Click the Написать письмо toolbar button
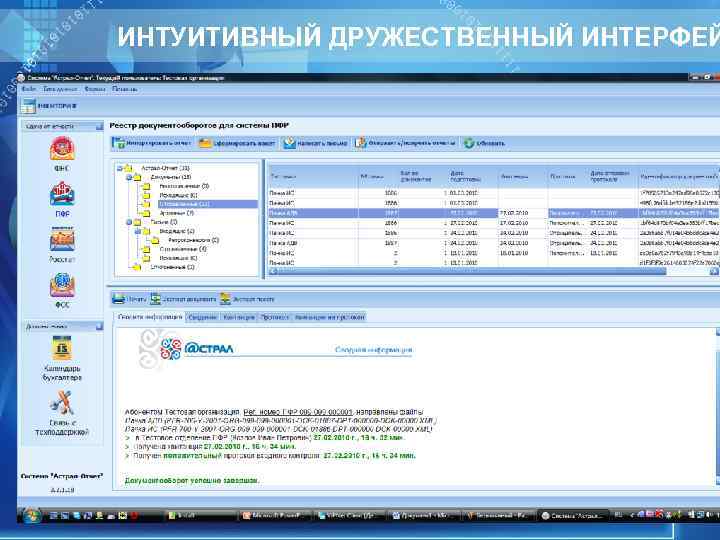This screenshot has height=540, width=720. [x=315, y=143]
